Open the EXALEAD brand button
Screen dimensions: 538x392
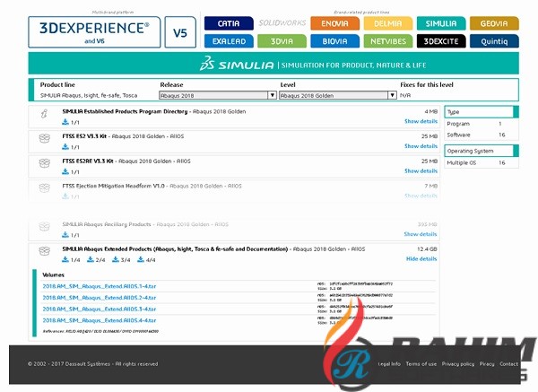click(x=229, y=41)
